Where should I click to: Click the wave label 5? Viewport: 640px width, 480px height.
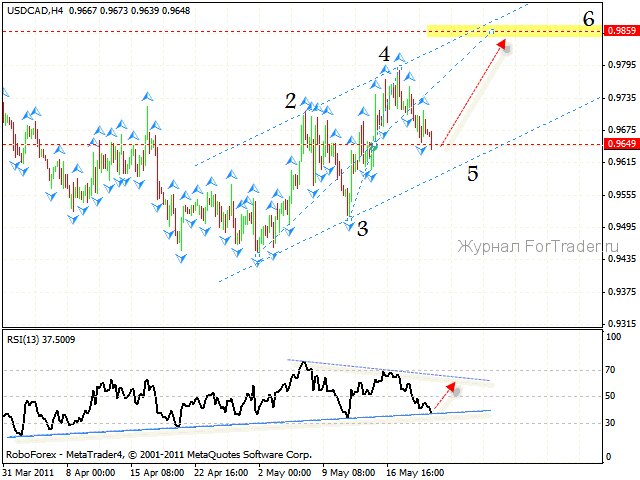[472, 173]
